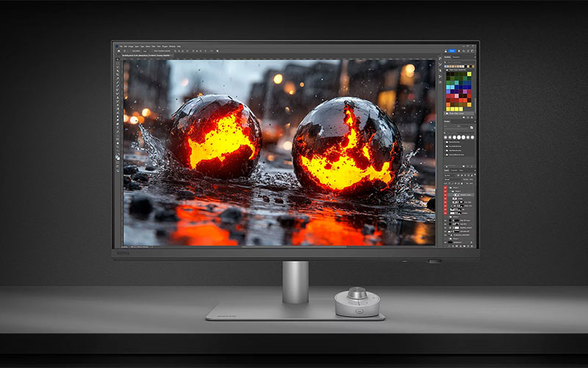
Task: Expand the swatch folder below the grid
Action: click(445, 113)
